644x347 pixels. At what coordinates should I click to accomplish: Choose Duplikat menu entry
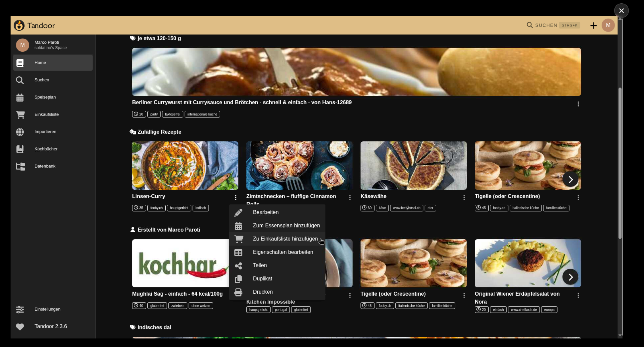(277, 279)
